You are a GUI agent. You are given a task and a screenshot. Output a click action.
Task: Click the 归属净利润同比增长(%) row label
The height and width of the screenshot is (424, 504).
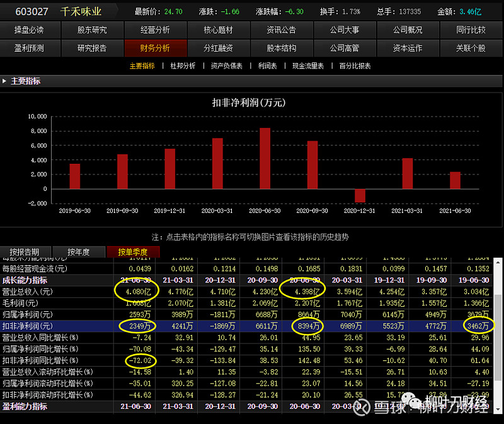pyautogui.click(x=40, y=349)
